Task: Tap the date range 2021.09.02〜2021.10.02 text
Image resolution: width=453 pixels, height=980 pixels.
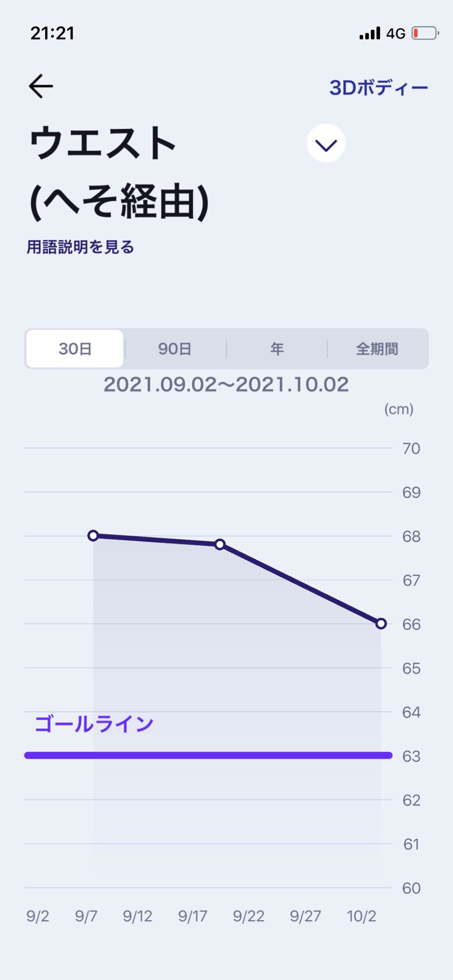Action: [226, 385]
